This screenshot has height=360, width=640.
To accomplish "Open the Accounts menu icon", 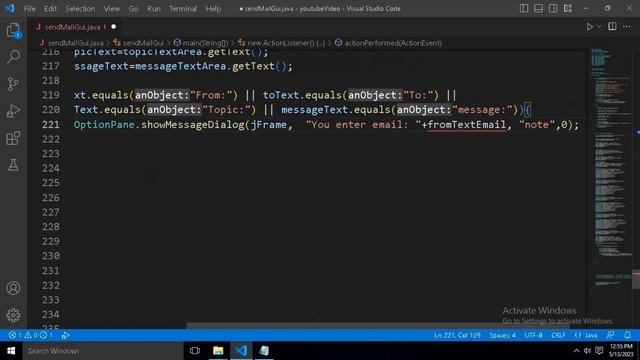I will pyautogui.click(x=13, y=288).
